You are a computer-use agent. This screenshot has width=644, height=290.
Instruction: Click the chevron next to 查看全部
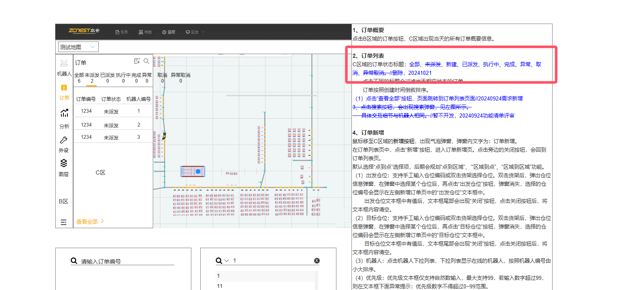coord(102,221)
